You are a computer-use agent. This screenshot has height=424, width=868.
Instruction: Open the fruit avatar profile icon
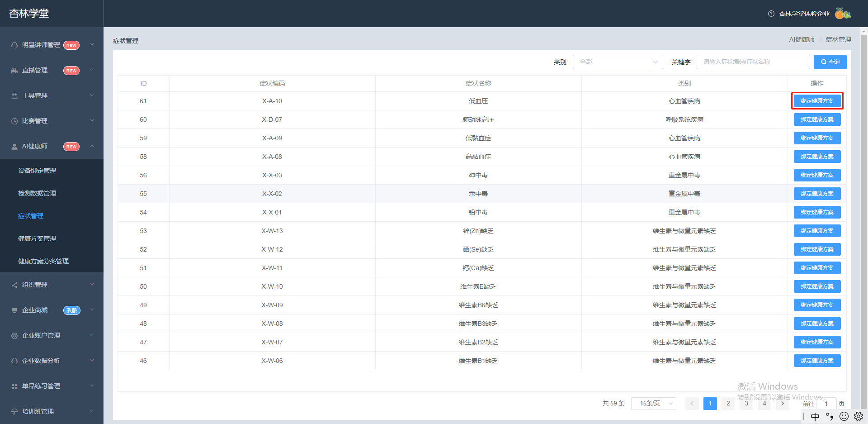point(842,14)
